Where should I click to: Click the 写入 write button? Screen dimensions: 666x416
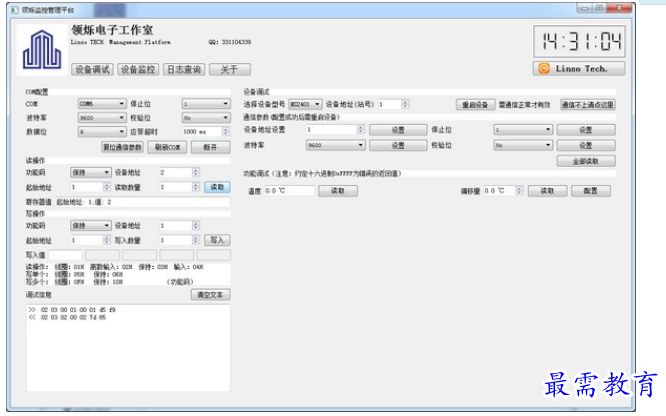217,240
